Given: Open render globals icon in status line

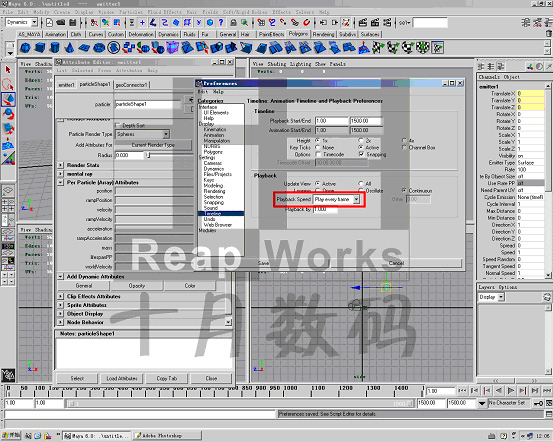Looking at the screenshot, I should [387, 23].
